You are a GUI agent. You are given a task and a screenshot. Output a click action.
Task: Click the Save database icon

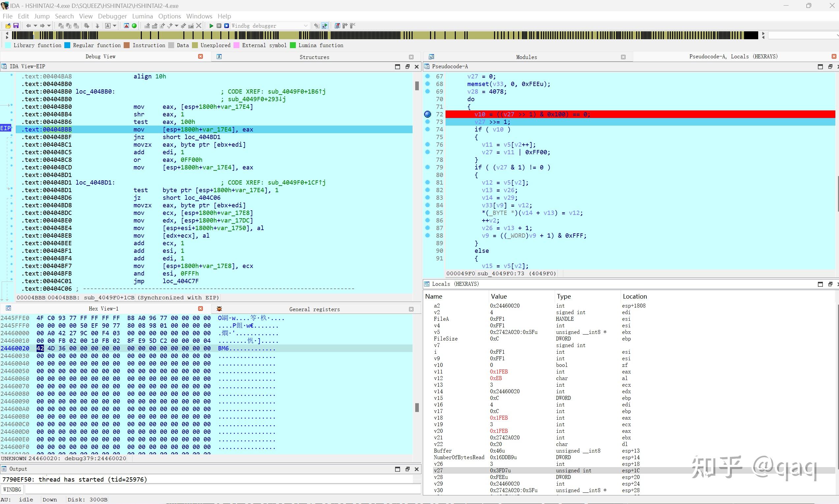pos(16,26)
